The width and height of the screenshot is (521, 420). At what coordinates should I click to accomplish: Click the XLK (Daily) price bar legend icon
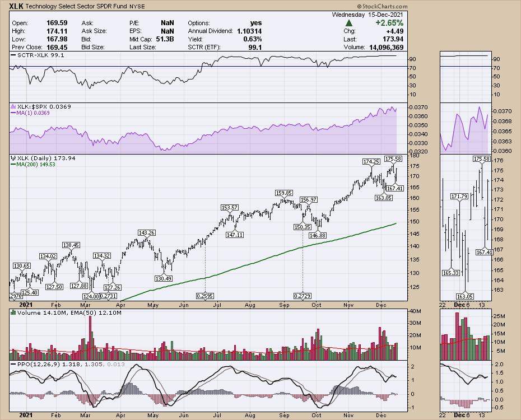13,158
